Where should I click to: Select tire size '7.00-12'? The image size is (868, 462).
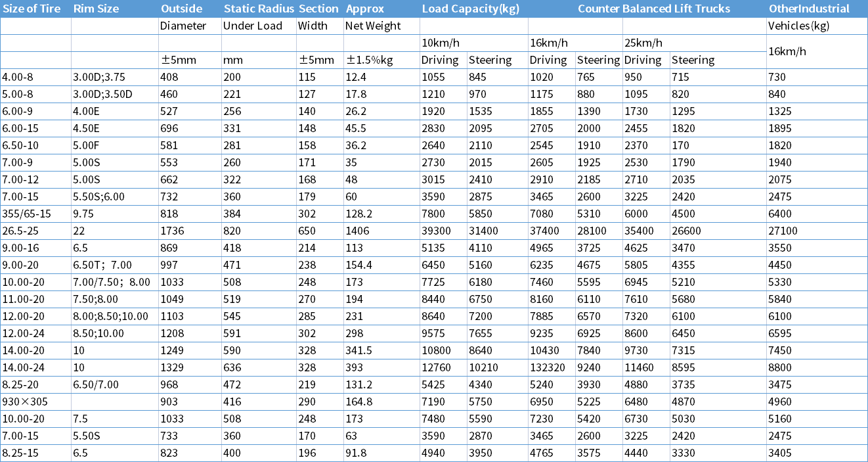point(20,180)
